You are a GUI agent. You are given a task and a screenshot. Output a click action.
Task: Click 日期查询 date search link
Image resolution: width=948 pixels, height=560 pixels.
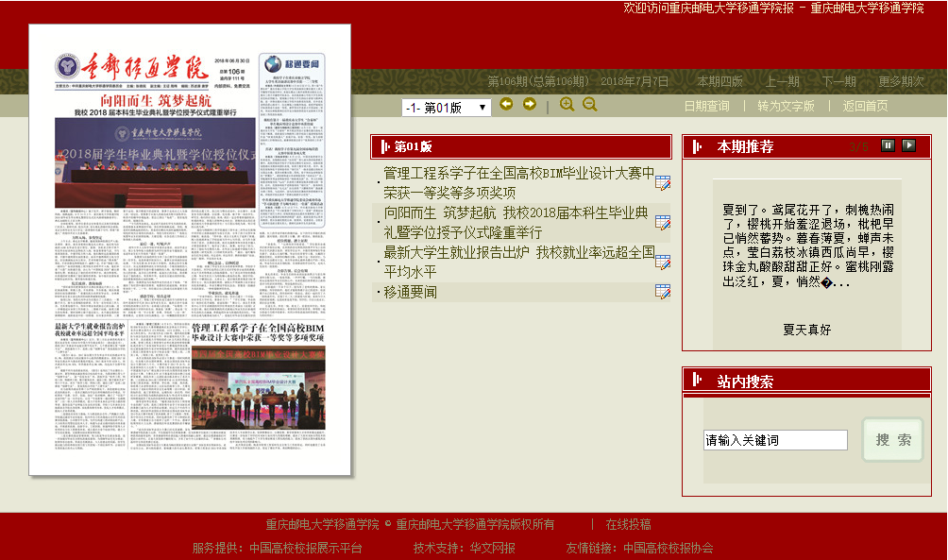click(706, 106)
